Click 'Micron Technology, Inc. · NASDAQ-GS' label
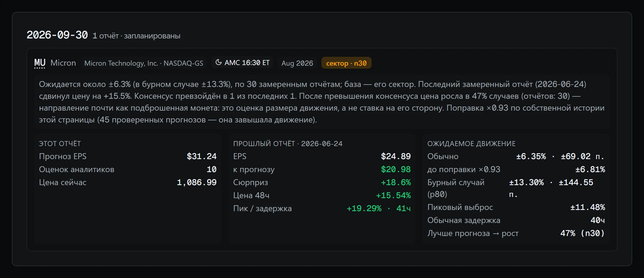The width and height of the screenshot is (644, 278). pyautogui.click(x=144, y=63)
